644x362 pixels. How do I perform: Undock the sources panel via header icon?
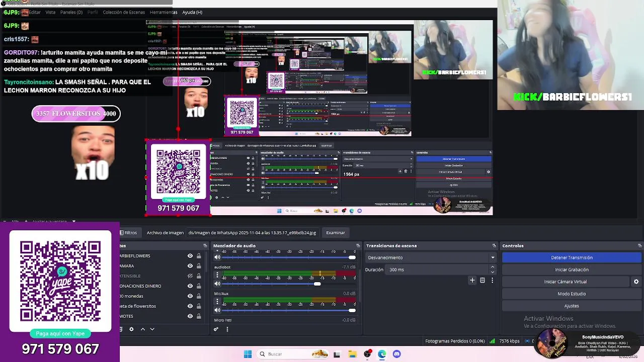[x=205, y=246]
